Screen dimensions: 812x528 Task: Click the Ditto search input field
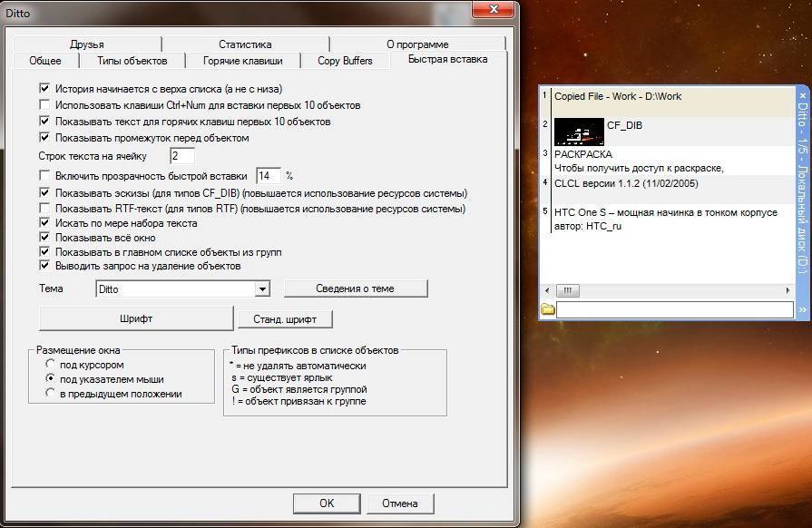[674, 309]
